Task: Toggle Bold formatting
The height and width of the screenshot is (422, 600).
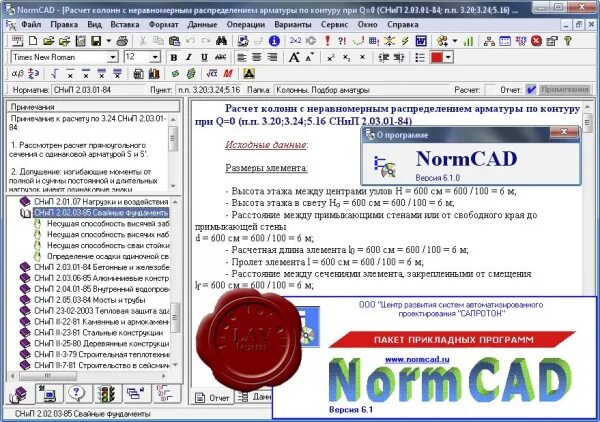Action: click(173, 57)
